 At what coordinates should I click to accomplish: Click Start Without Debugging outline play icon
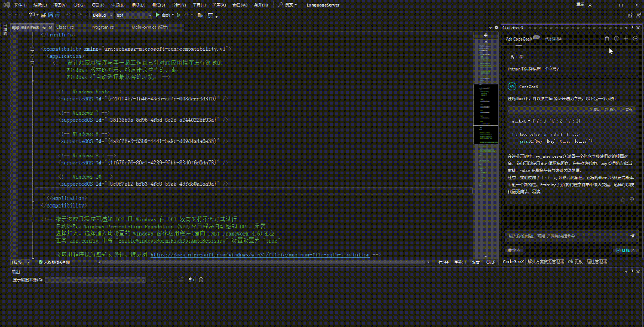click(177, 14)
